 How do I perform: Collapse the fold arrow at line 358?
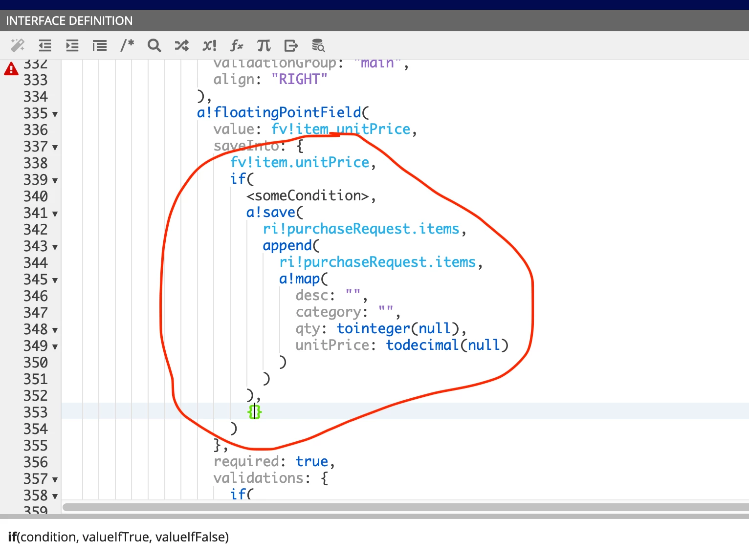tap(55, 496)
